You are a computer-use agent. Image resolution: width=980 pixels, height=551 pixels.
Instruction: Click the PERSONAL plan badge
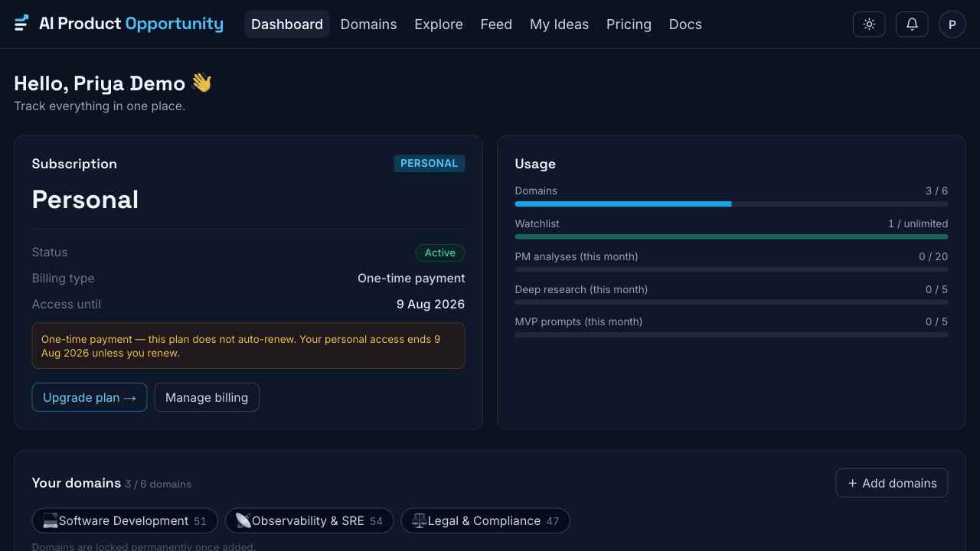point(429,164)
